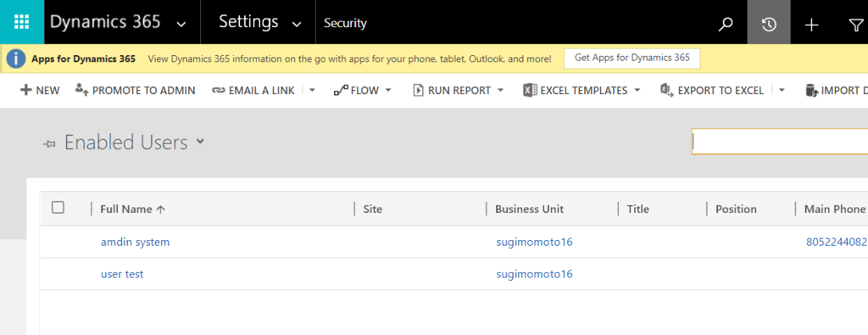Open recently viewed items clock icon
Screen dimensions: 868x335
tap(769, 24)
